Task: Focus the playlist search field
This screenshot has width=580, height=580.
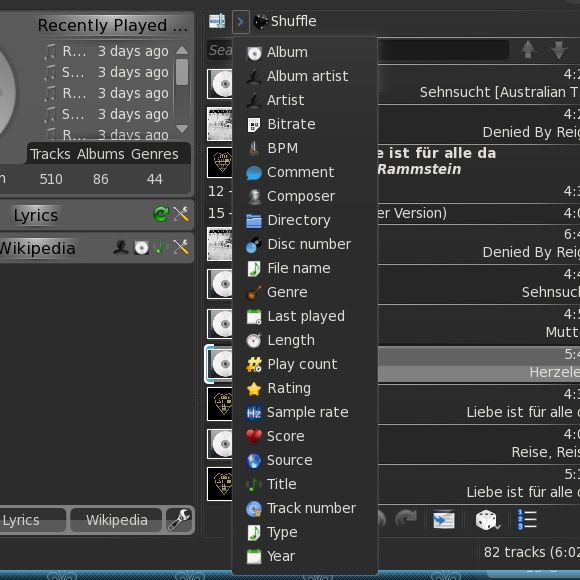Action: point(358,50)
